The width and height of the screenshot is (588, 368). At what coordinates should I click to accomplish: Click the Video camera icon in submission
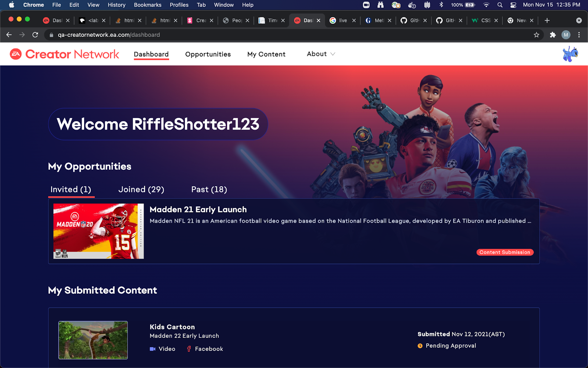153,349
